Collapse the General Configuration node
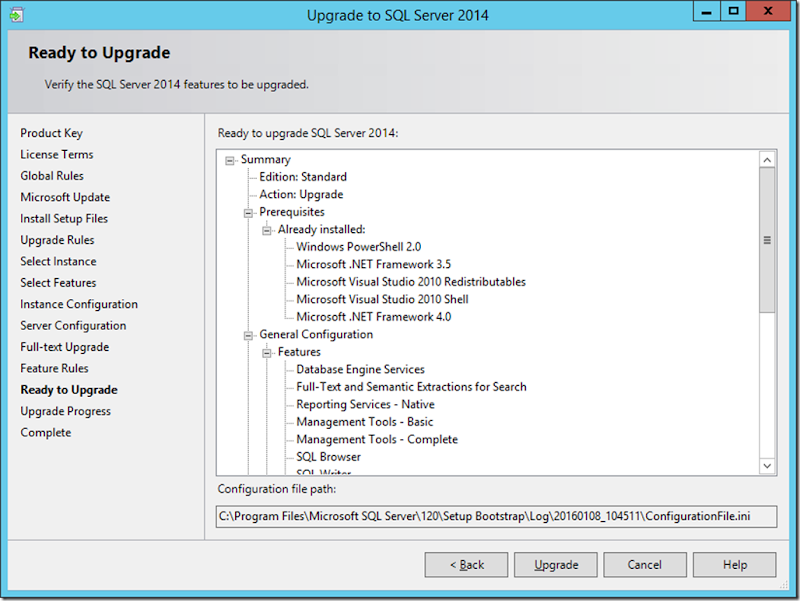Image resolution: width=800 pixels, height=601 pixels. pyautogui.click(x=248, y=336)
